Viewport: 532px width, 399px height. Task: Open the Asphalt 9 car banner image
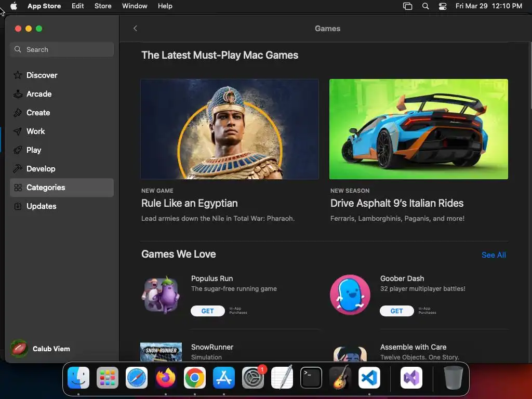[x=419, y=129]
